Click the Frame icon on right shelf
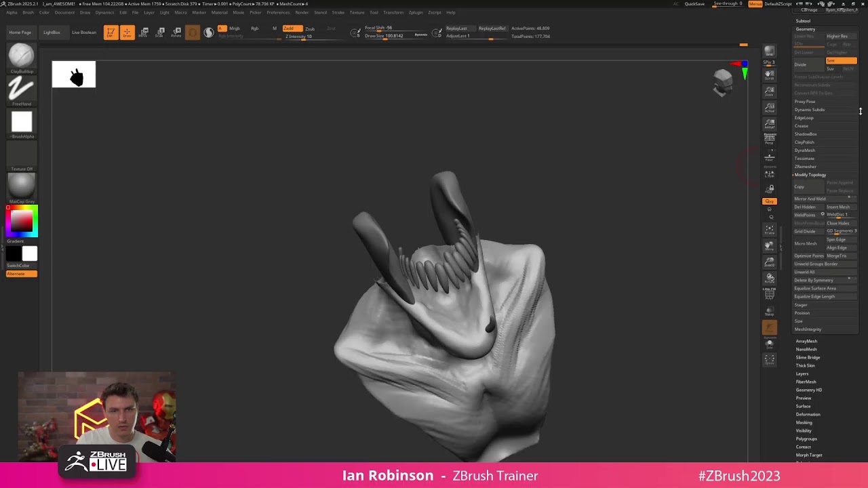The image size is (868, 488). [x=769, y=229]
